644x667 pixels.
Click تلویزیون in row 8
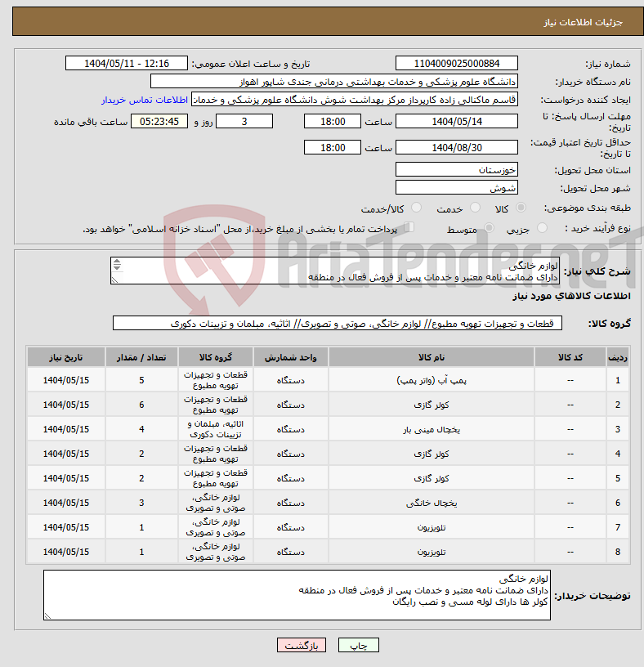pyautogui.click(x=432, y=552)
